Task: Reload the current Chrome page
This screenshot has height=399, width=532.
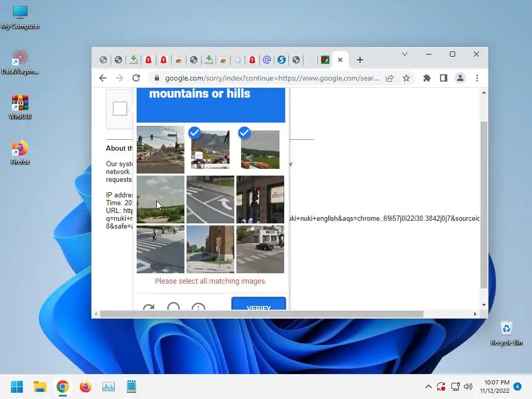Action: pos(136,78)
